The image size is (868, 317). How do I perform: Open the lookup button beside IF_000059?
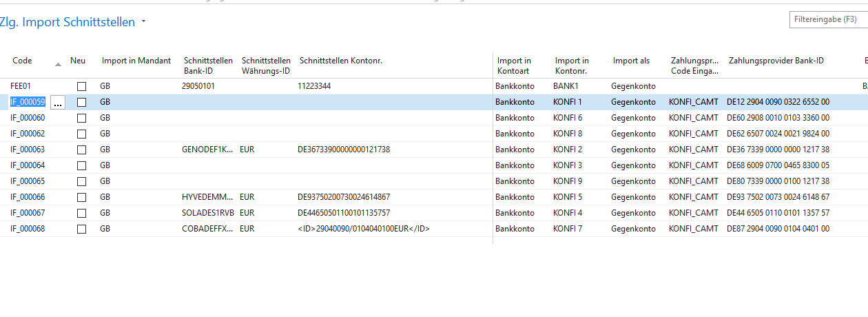point(58,102)
